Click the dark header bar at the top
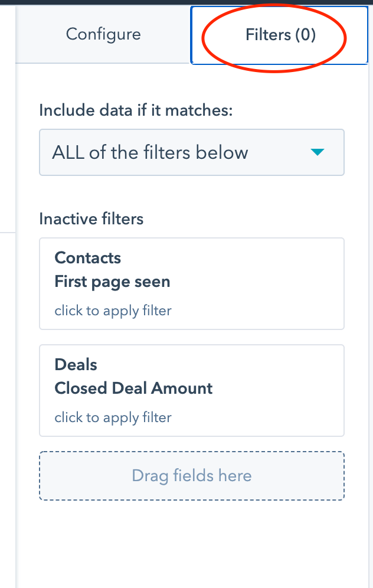Viewport: 373px width, 588px height. pos(186,2)
